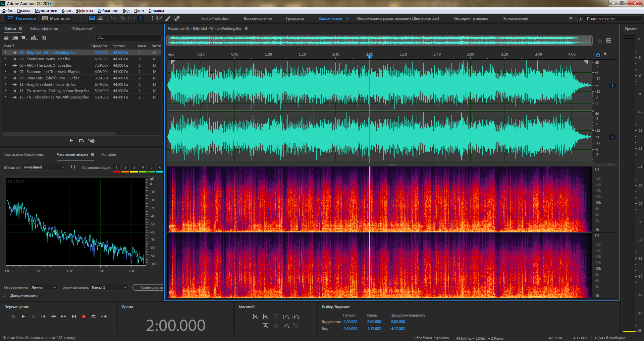
Task: Click Move Playhead to Next button
Action: click(x=74, y=317)
